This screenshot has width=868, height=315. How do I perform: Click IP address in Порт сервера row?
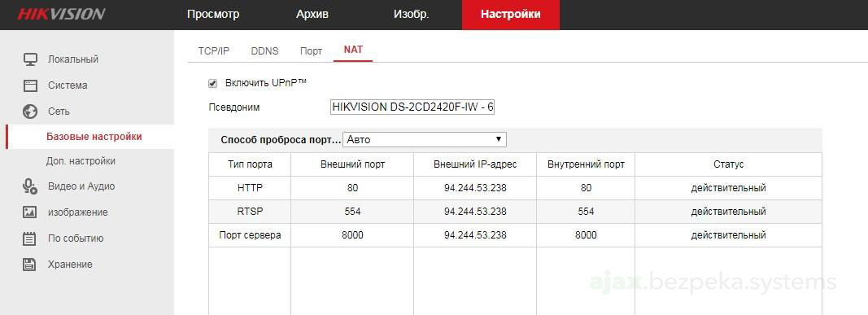pyautogui.click(x=475, y=235)
